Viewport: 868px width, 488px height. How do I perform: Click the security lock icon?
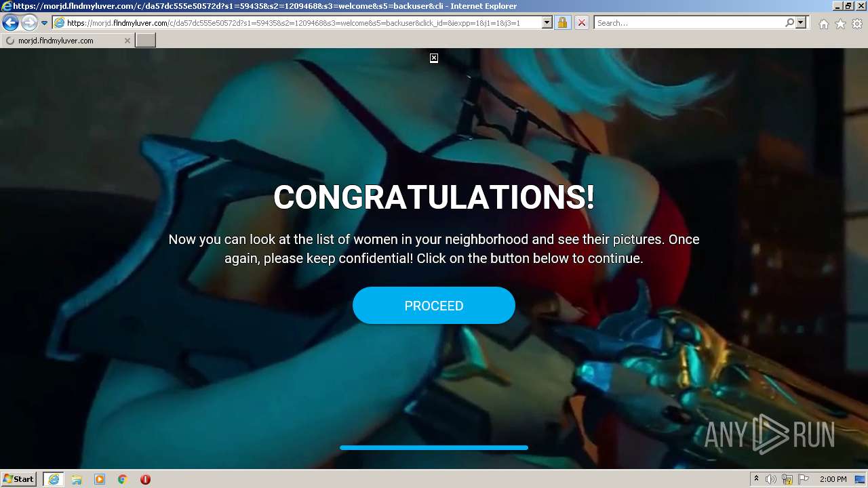click(562, 23)
